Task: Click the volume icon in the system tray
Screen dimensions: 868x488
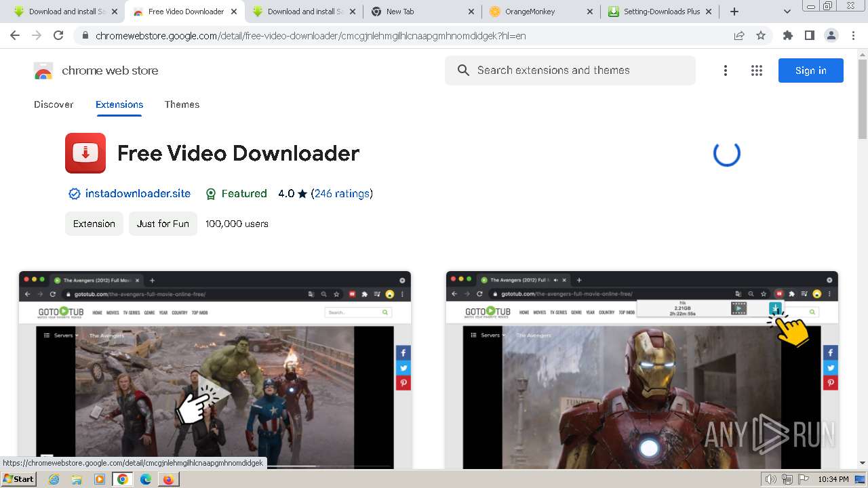Action: coord(771,479)
